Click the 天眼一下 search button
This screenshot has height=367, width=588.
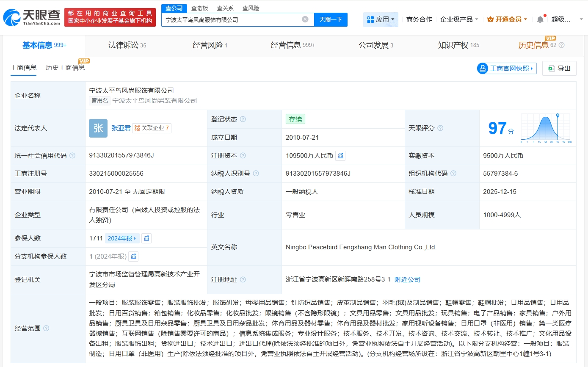(x=331, y=19)
